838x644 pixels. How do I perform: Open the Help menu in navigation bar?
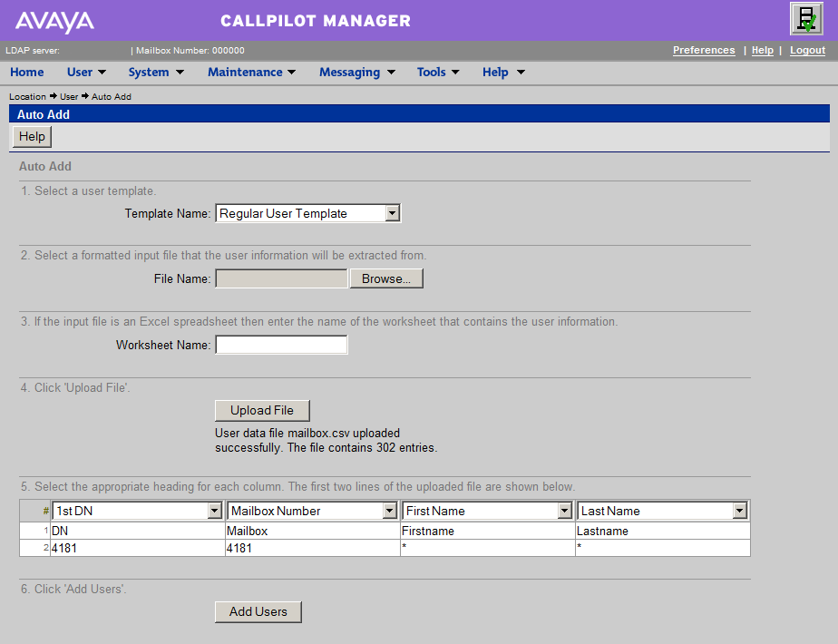(x=503, y=73)
